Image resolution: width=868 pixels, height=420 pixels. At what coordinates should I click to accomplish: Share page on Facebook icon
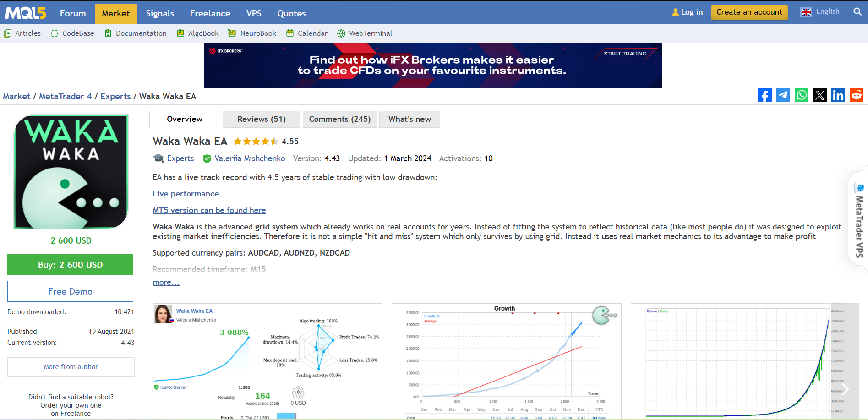[764, 95]
